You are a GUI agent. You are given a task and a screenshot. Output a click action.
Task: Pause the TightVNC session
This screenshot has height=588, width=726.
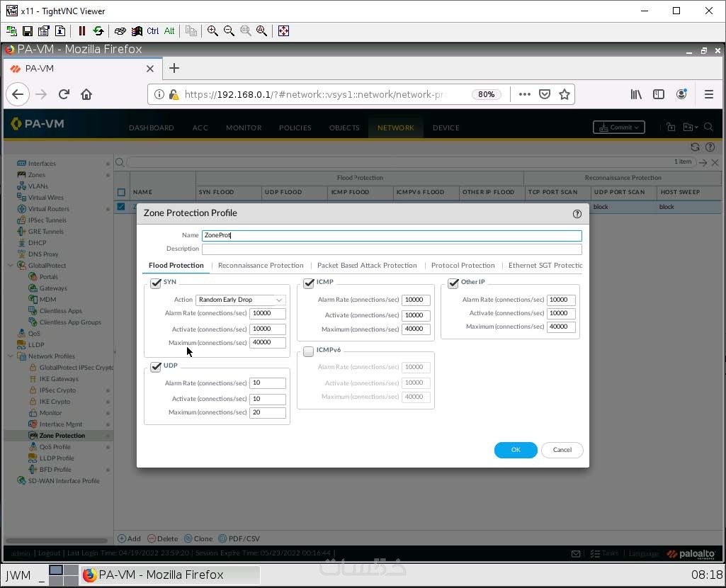pyautogui.click(x=82, y=31)
